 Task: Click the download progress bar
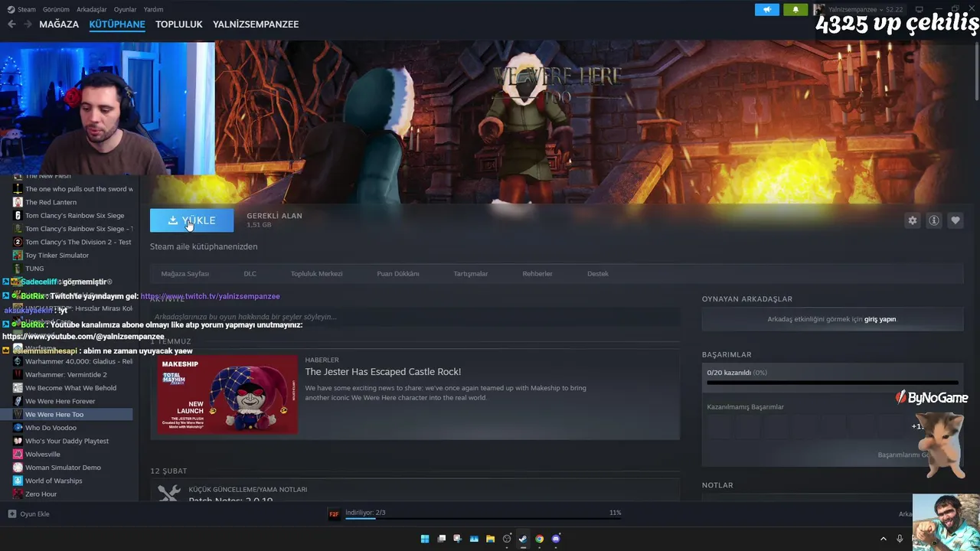coord(482,518)
